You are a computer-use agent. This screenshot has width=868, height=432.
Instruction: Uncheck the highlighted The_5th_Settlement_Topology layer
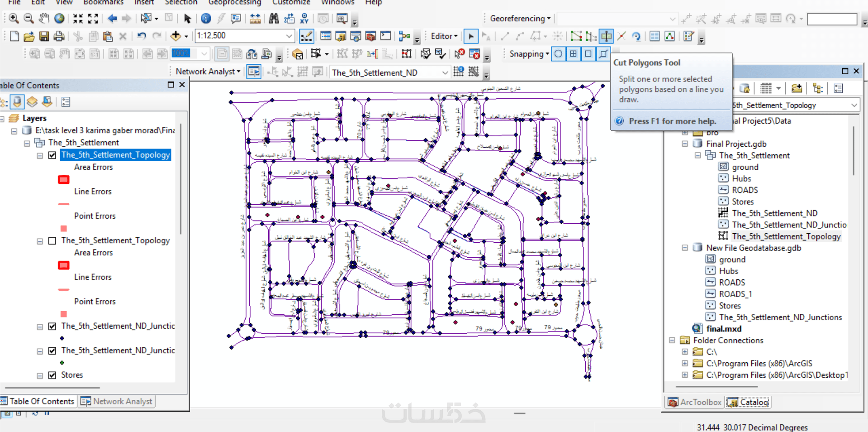coord(52,155)
